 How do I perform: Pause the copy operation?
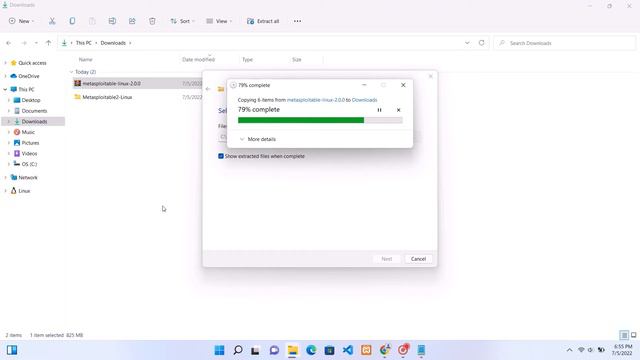[379, 110]
